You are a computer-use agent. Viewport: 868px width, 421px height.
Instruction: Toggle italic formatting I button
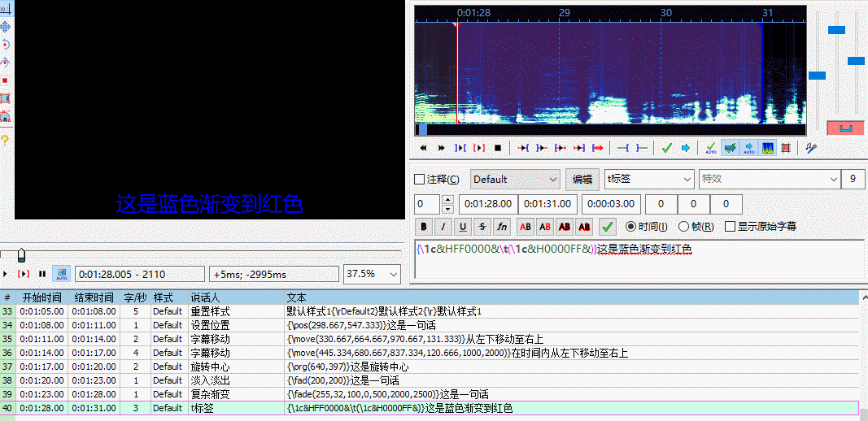point(443,226)
